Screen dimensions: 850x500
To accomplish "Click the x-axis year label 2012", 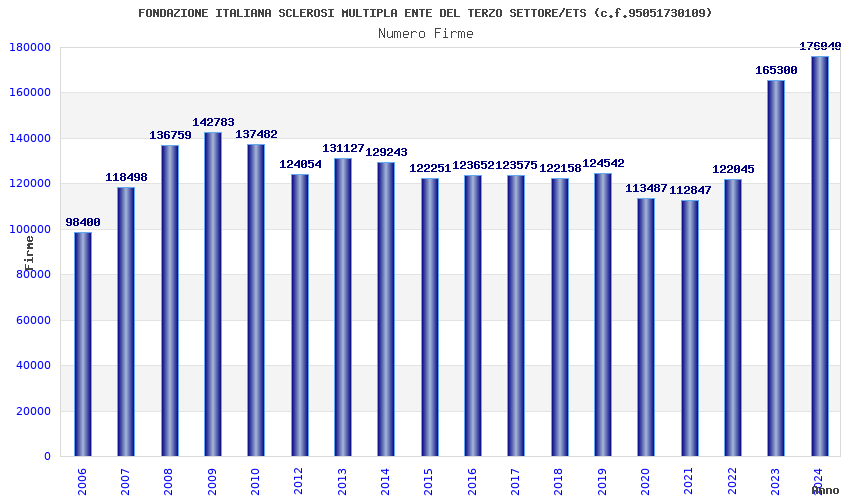I will tap(299, 482).
